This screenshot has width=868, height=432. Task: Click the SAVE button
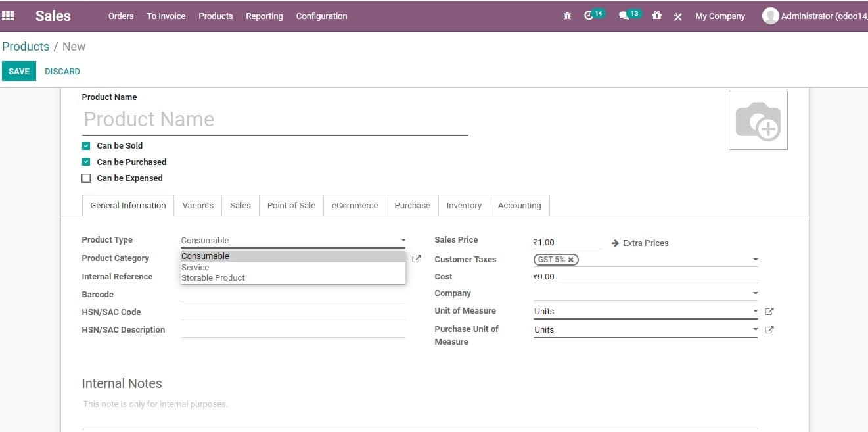[18, 70]
